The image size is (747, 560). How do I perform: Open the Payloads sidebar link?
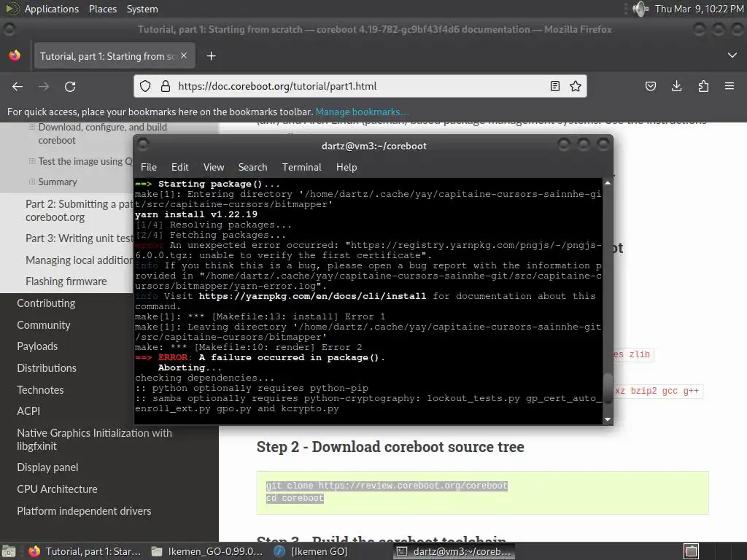click(37, 346)
